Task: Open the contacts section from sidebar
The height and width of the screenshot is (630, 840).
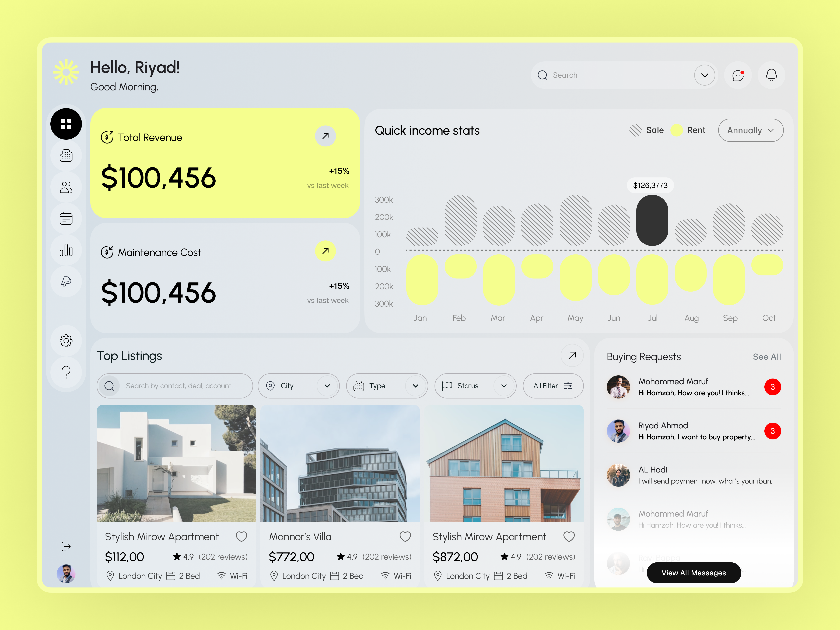Action: pos(66,187)
